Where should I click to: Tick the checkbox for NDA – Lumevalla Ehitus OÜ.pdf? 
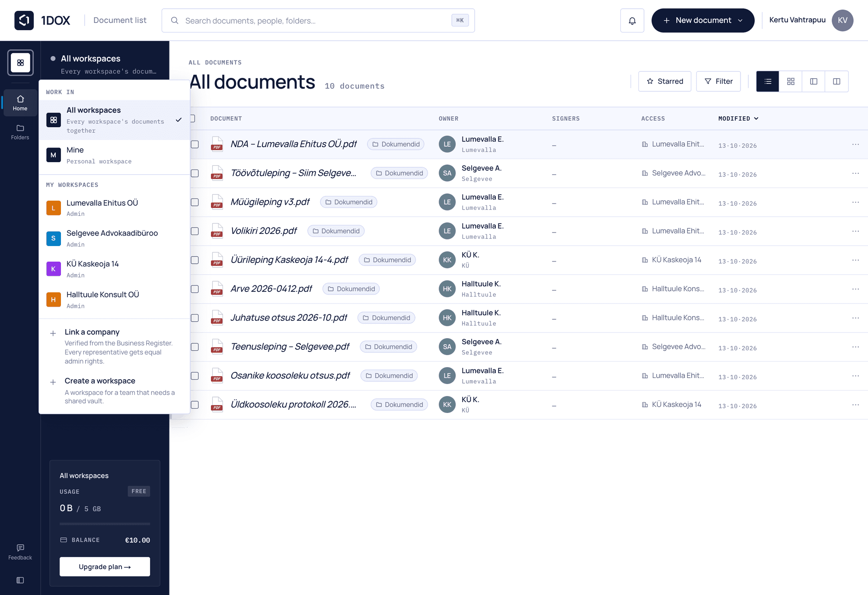(x=195, y=144)
